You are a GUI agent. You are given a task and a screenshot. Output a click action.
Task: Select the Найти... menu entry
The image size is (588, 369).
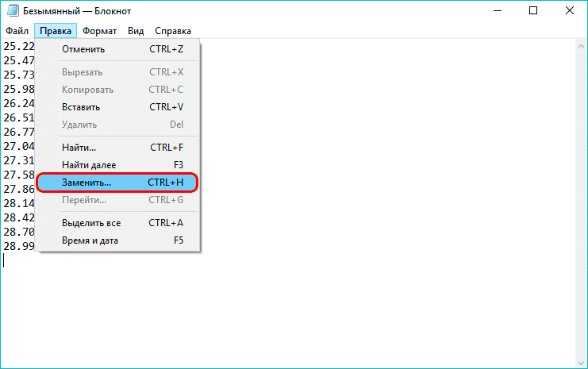[79, 147]
